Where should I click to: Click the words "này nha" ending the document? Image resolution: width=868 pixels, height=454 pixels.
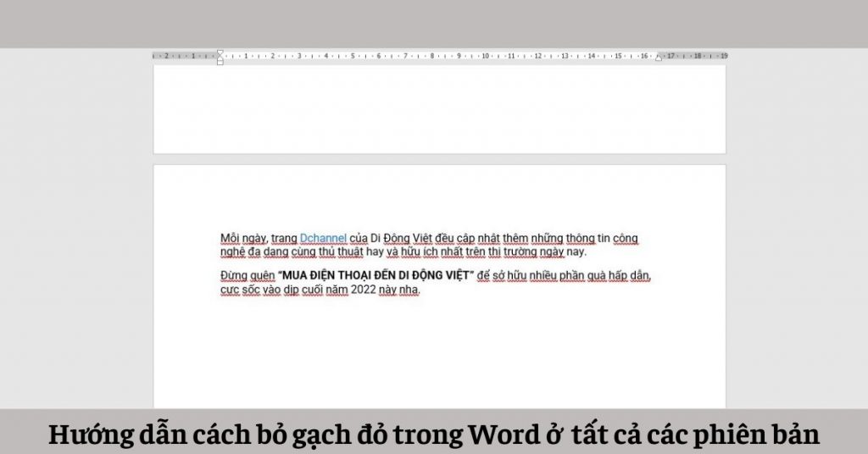click(399, 291)
